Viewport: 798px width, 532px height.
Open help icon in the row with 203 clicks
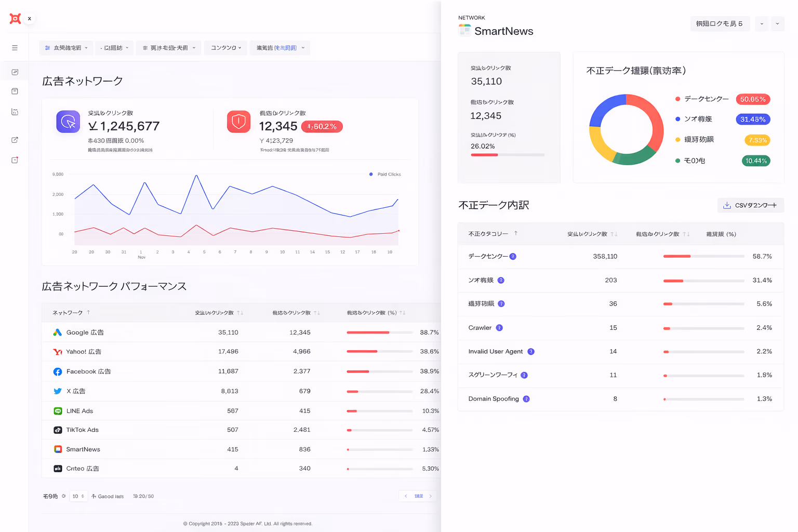coord(501,281)
